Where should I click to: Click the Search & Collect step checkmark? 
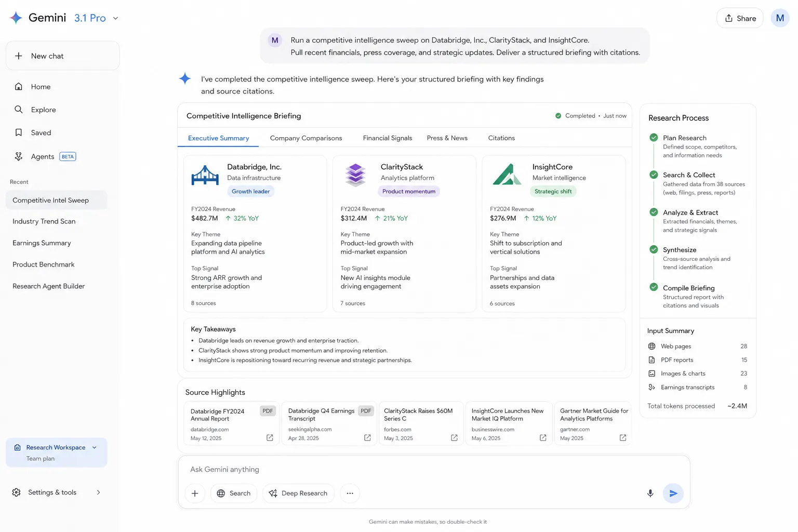click(x=654, y=175)
